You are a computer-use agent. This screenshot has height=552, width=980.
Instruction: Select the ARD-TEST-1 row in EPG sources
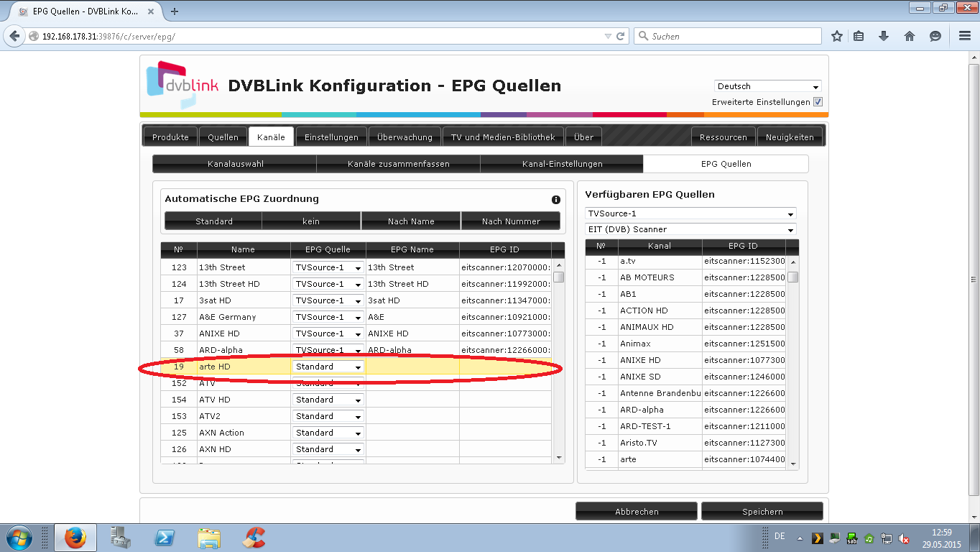tap(685, 426)
